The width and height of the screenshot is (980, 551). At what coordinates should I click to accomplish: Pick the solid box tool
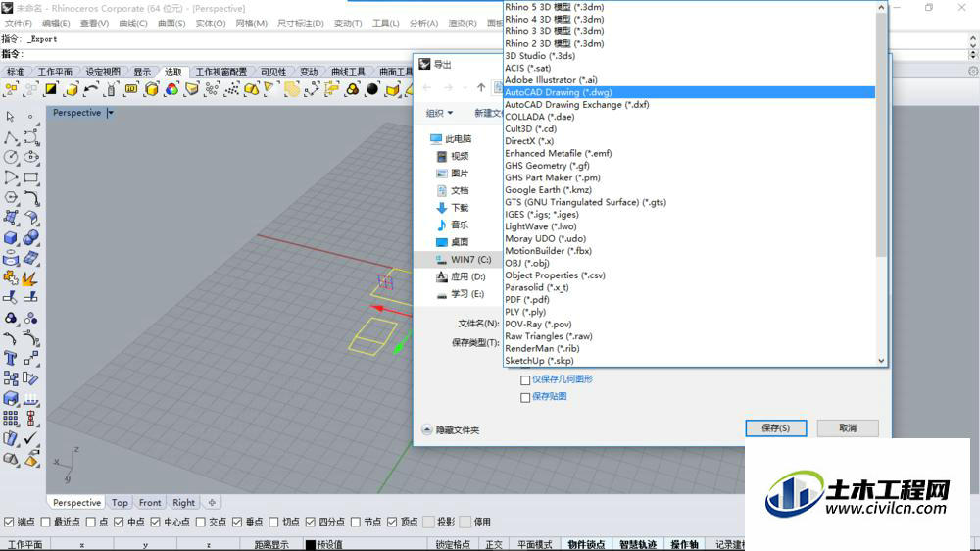click(x=10, y=238)
